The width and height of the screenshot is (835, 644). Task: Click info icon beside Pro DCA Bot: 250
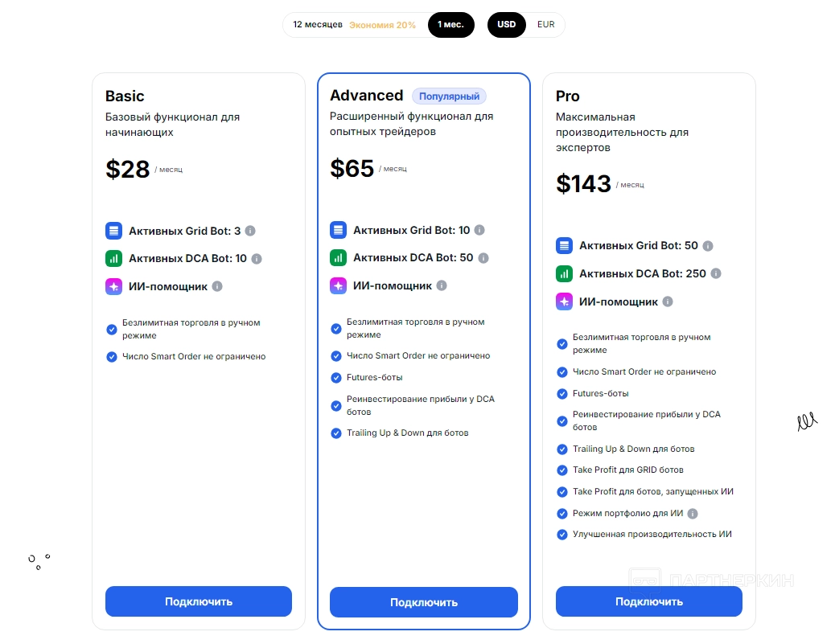coord(716,273)
